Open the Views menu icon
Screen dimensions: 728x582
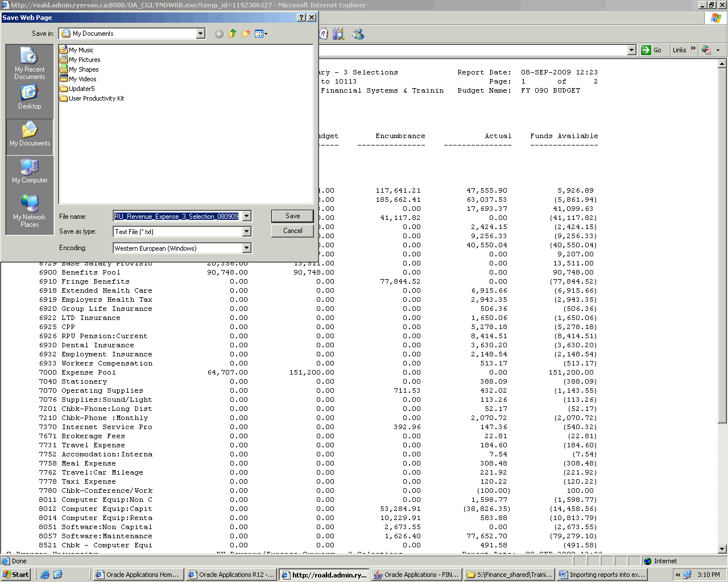click(260, 34)
